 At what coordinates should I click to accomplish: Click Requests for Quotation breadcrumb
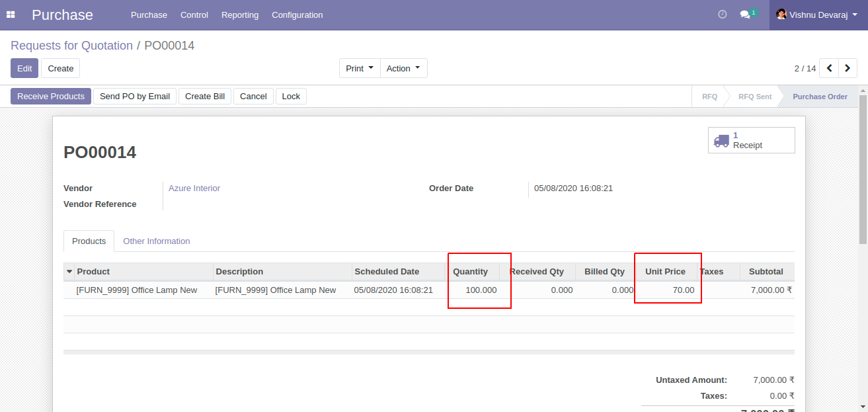click(x=71, y=46)
